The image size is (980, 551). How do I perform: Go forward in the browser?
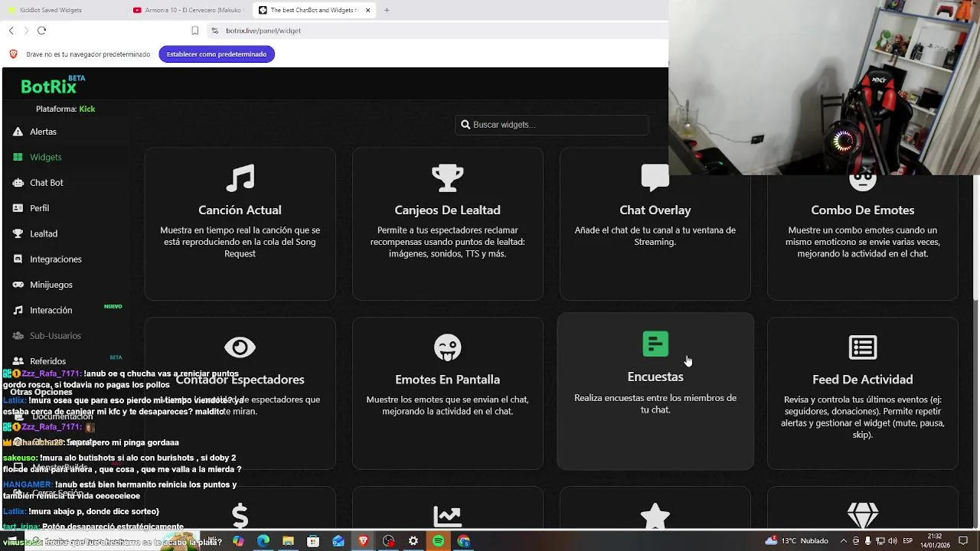click(27, 31)
